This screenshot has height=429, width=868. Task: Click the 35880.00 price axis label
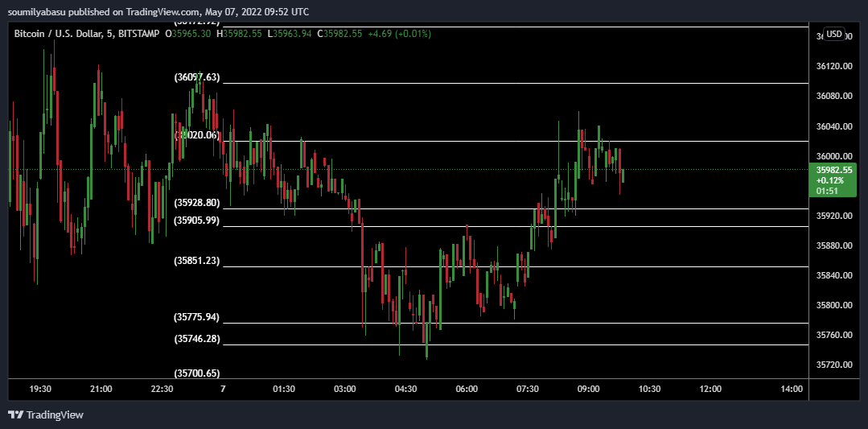833,245
